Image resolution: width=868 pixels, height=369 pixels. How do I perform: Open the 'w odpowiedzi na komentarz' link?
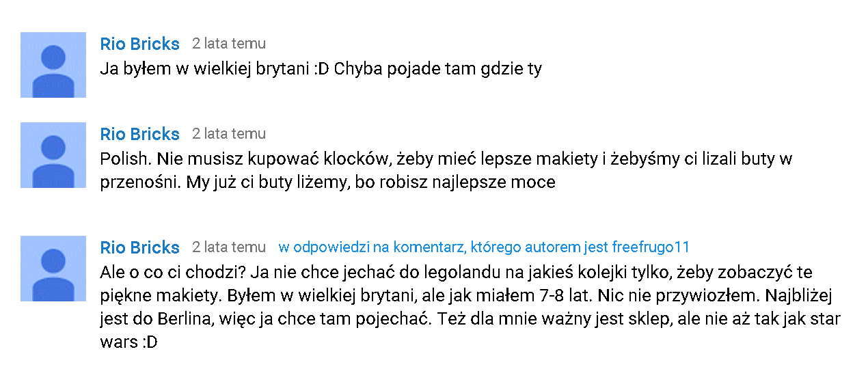pyautogui.click(x=443, y=247)
